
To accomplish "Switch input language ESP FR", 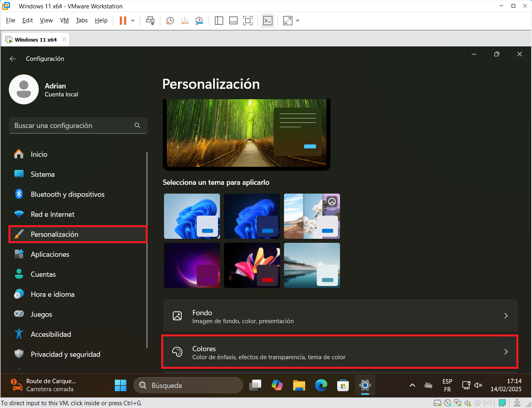I will point(447,386).
